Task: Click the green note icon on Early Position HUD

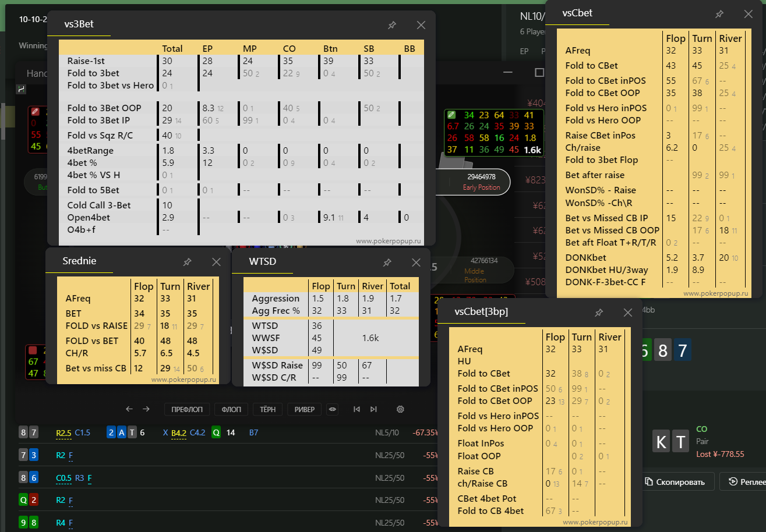Action: tap(451, 114)
